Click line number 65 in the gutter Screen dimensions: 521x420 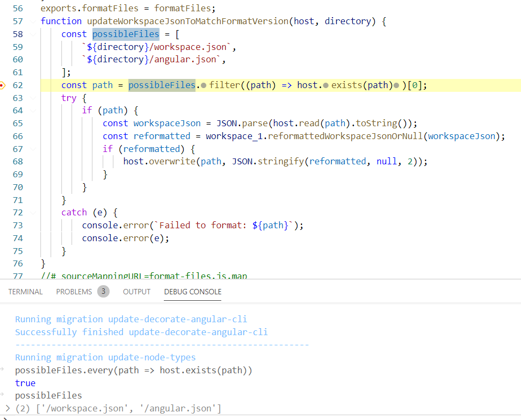pos(18,124)
